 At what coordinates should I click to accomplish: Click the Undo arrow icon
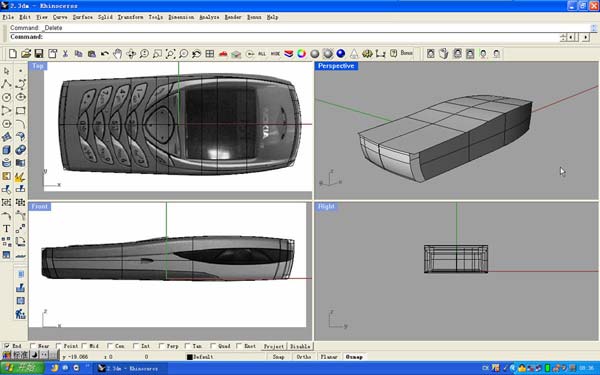104,54
